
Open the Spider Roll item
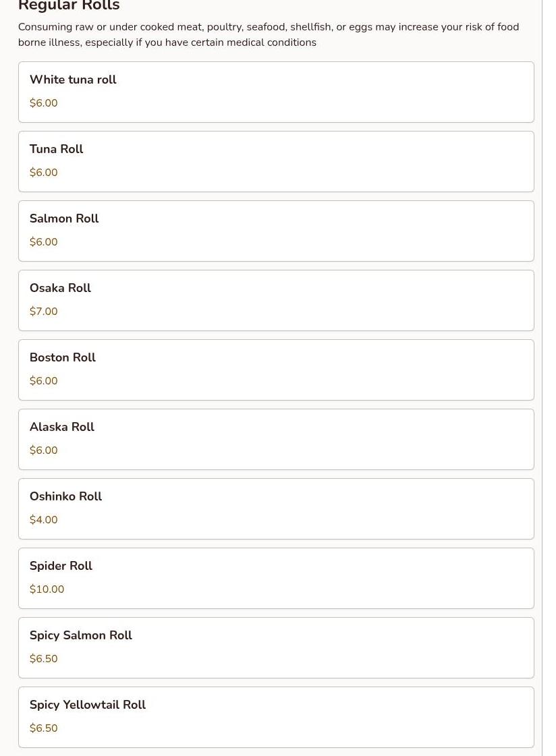(276, 578)
